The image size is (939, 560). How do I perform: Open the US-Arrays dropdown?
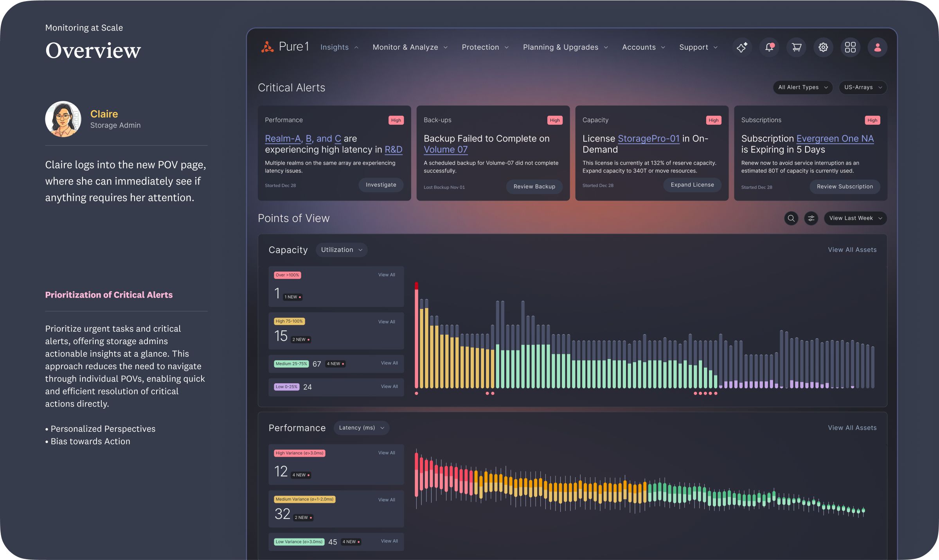click(x=862, y=87)
